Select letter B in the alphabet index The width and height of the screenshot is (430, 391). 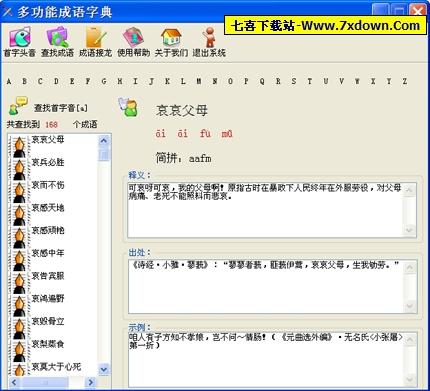click(24, 81)
